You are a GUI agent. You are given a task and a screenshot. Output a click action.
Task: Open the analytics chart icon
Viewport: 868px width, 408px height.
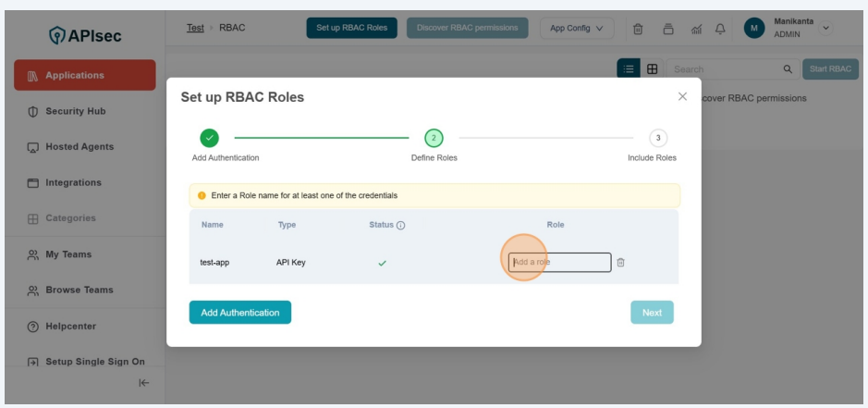pos(695,29)
